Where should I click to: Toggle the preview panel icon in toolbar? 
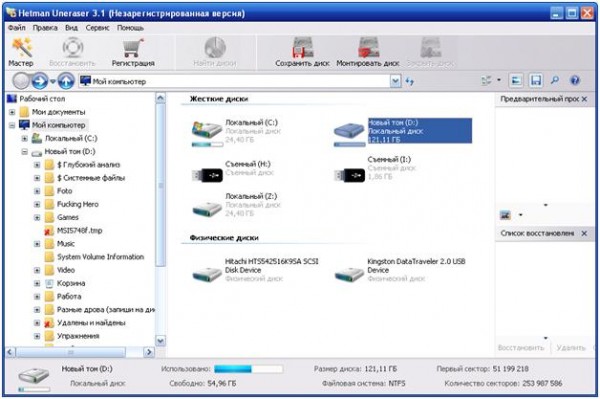516,80
